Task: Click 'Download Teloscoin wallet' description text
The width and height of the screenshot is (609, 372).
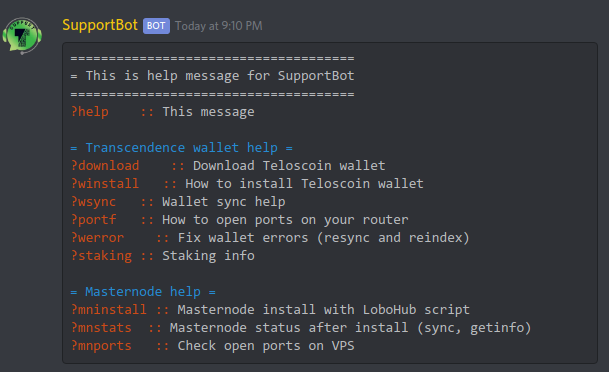Action: (x=289, y=166)
